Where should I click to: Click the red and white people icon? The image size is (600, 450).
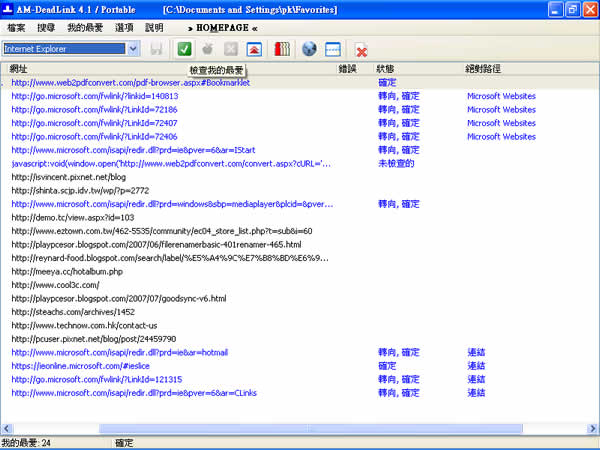click(282, 49)
